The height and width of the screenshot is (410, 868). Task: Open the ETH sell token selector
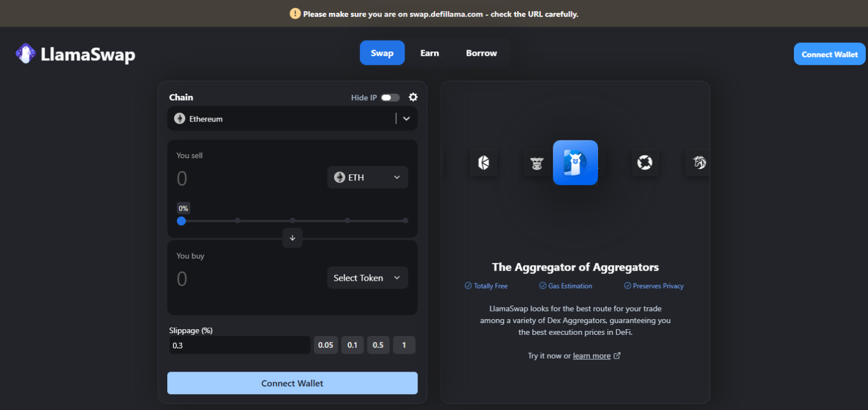click(x=367, y=177)
